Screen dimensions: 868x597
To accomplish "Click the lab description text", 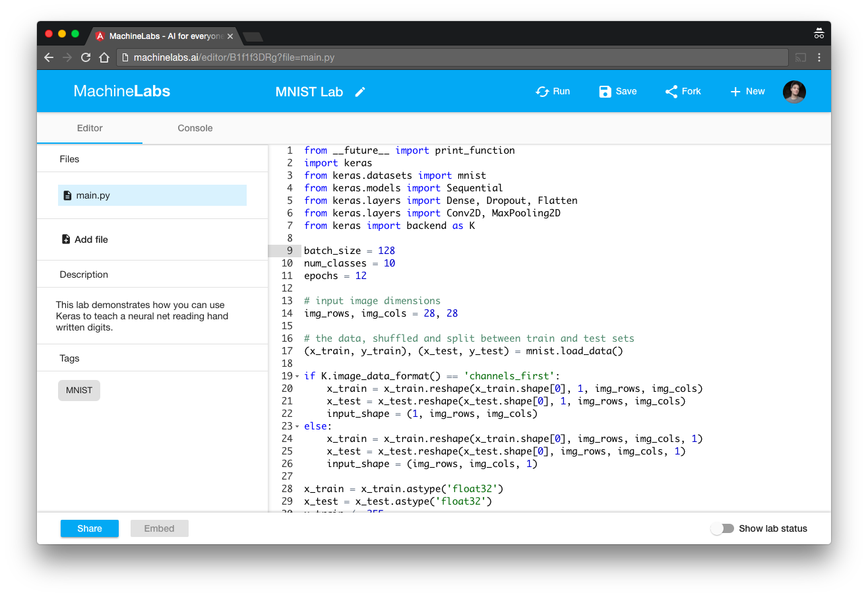I will [142, 316].
